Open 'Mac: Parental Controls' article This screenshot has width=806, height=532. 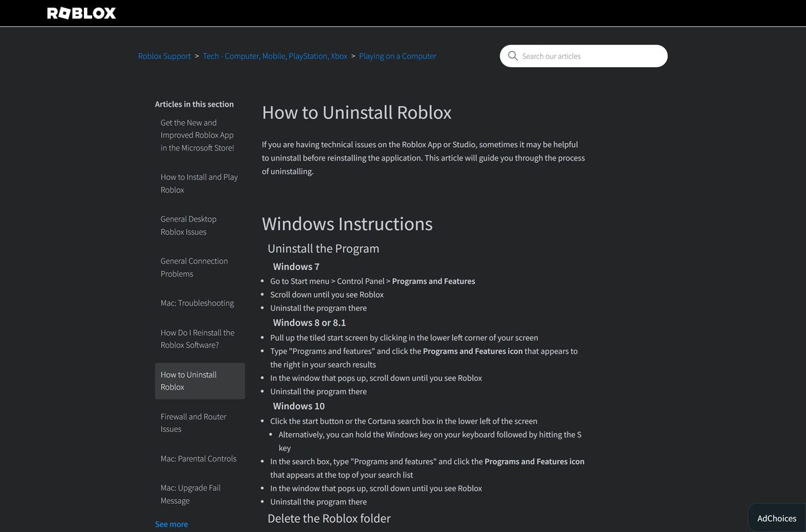tap(199, 459)
